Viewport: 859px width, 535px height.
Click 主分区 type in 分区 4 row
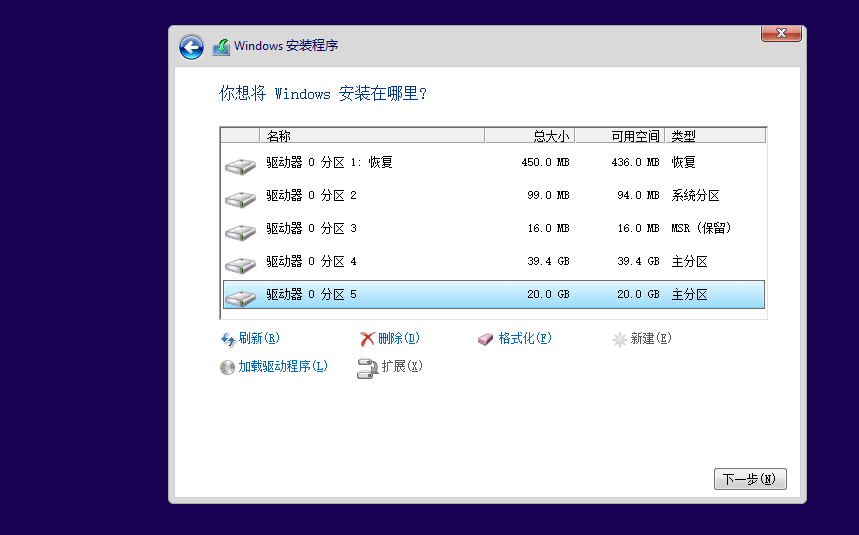click(689, 262)
